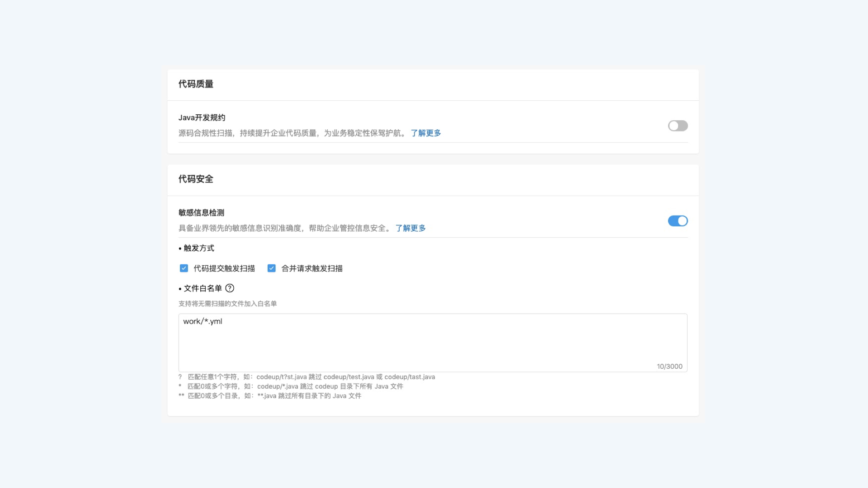Click the 代码安全 section heading

(x=196, y=179)
